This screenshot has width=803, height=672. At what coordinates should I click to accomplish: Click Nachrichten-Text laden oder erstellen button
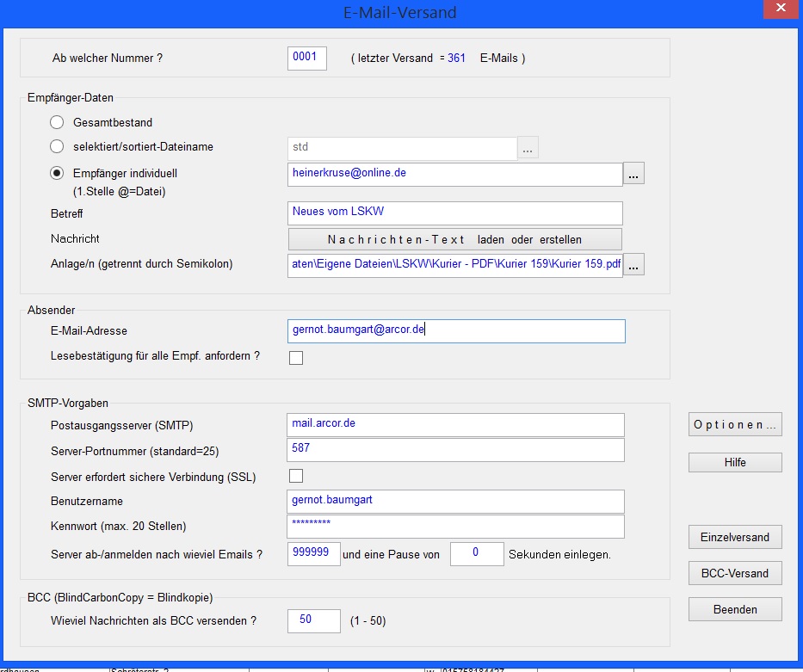coord(454,239)
